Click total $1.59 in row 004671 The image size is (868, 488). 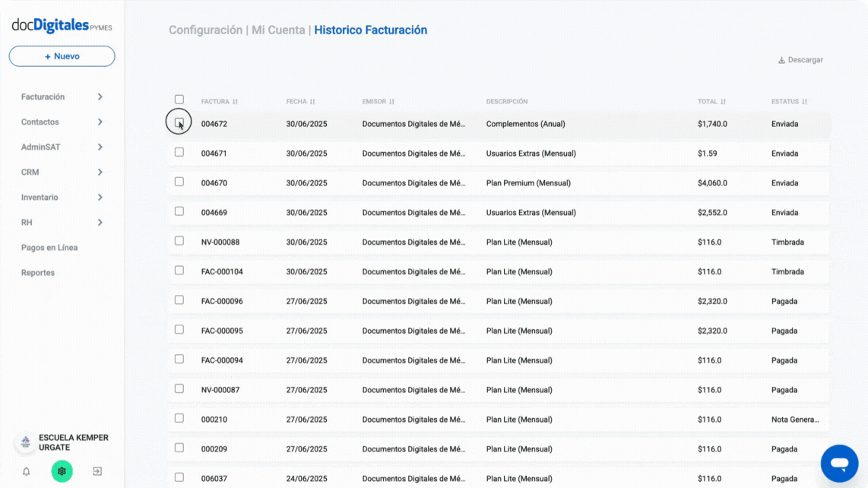tap(707, 154)
